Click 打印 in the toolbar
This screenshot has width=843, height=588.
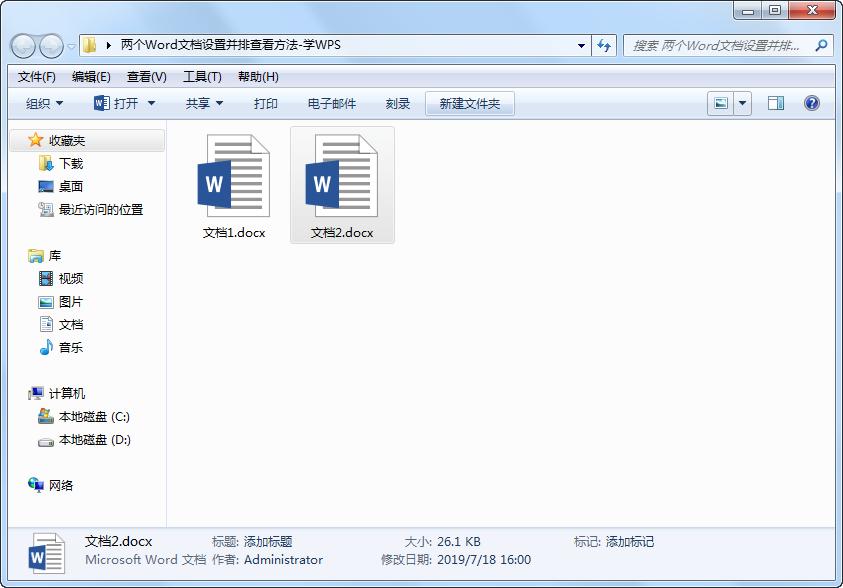point(266,103)
